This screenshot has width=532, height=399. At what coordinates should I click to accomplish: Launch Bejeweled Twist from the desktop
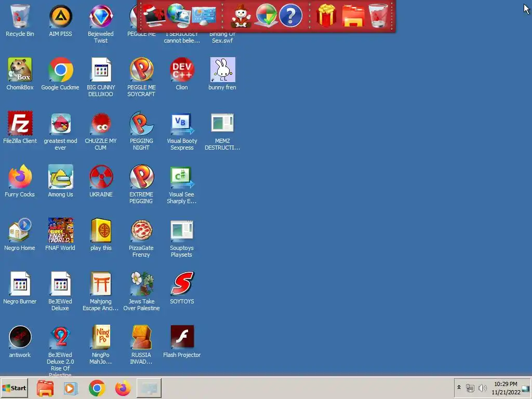(x=101, y=24)
